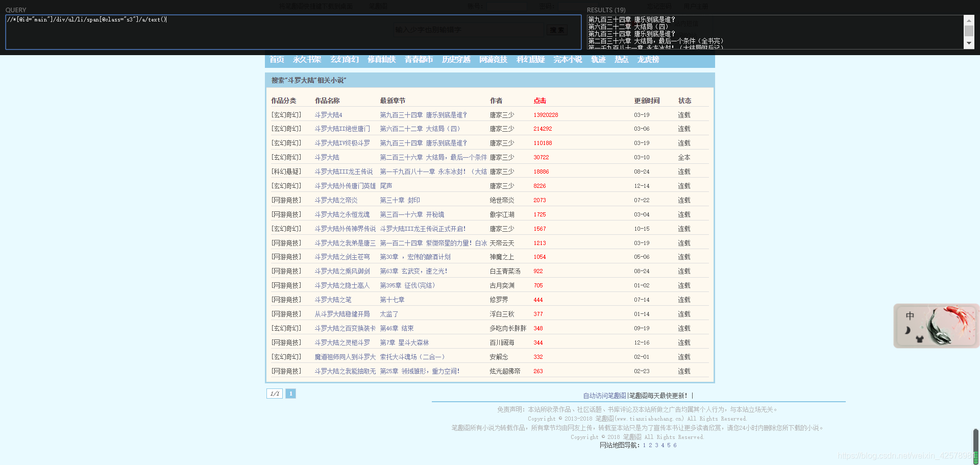Click the shirt skin icon on the IME widget
Image resolution: width=980 pixels, height=465 pixels.
(920, 338)
